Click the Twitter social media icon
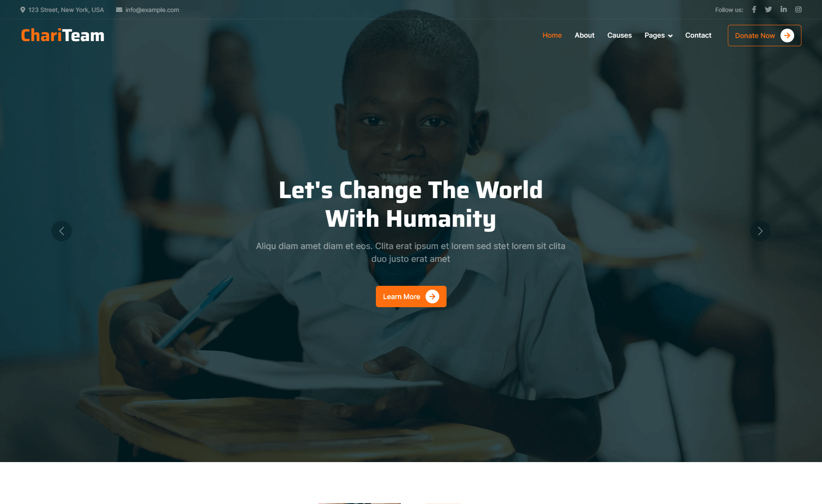The image size is (822, 504). [x=768, y=9]
